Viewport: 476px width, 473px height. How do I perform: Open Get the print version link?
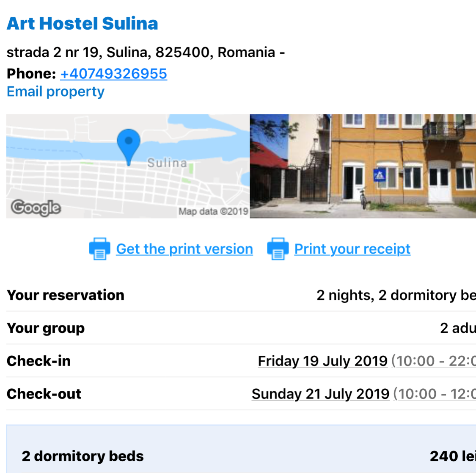coord(184,249)
